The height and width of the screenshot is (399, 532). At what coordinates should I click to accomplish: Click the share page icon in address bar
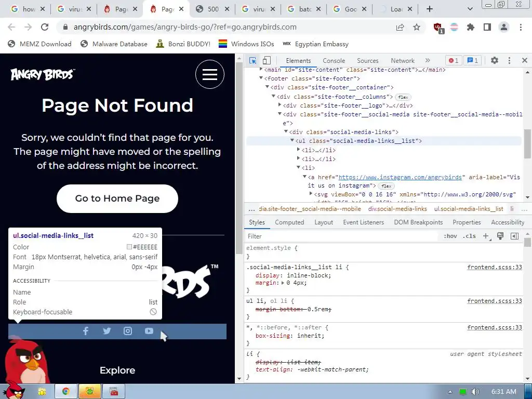point(400,27)
